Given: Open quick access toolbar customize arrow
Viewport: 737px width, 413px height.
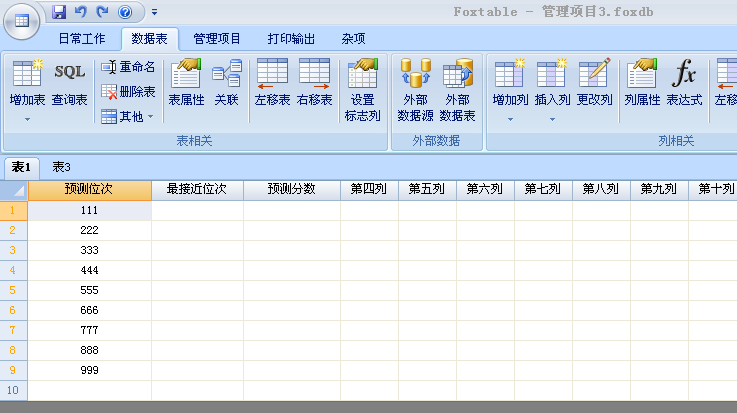Looking at the screenshot, I should (154, 12).
